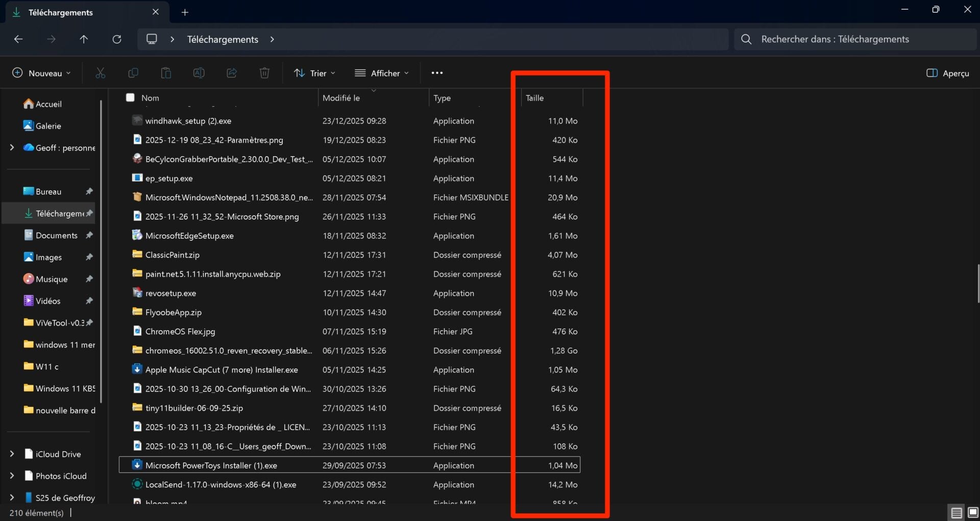Open the Trier sort dropdown
The height and width of the screenshot is (521, 980).
(314, 73)
